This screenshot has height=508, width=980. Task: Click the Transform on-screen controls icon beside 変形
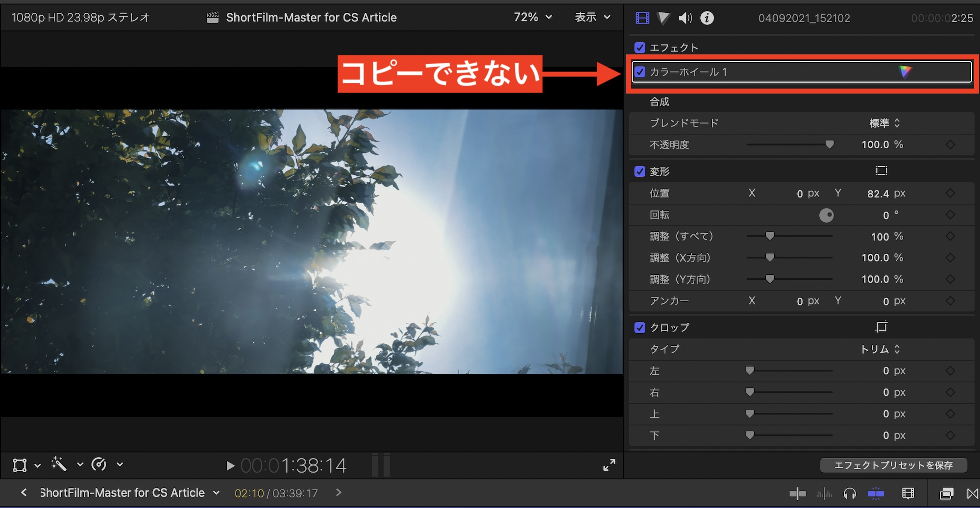click(x=881, y=171)
